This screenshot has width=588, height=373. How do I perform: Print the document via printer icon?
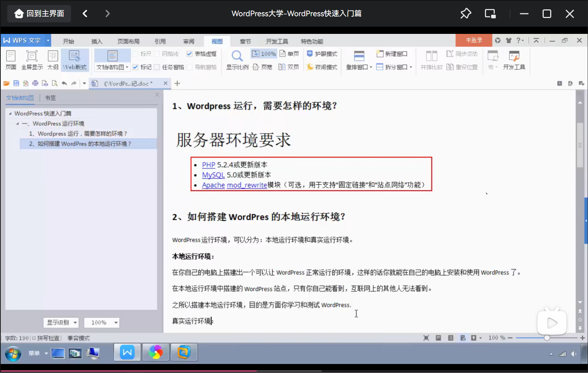(35, 83)
